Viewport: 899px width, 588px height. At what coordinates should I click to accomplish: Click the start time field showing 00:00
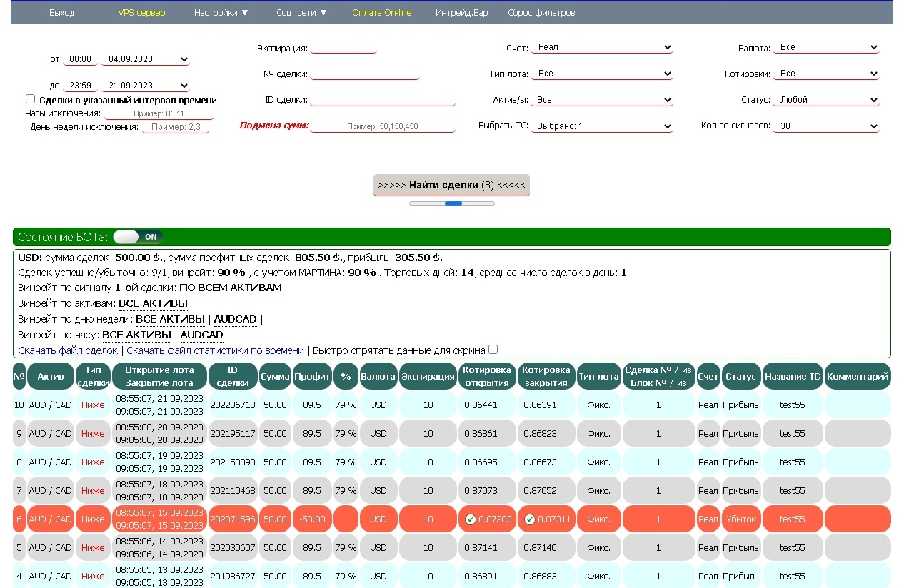coord(81,59)
